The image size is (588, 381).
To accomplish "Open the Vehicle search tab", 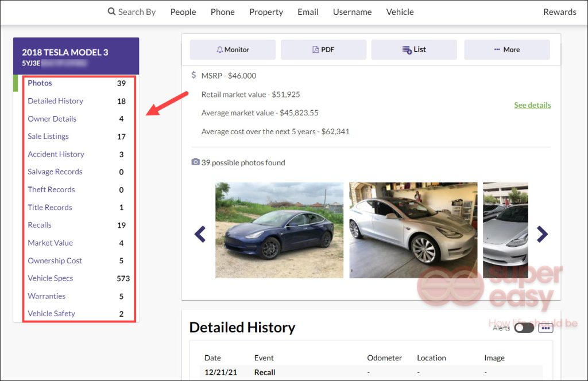I will pos(400,12).
